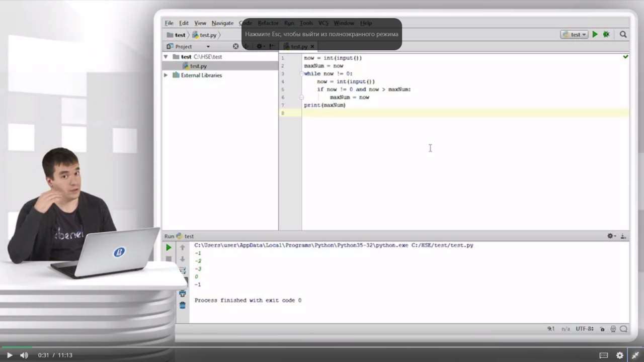
Task: Open the Window menu
Action: pyautogui.click(x=344, y=23)
